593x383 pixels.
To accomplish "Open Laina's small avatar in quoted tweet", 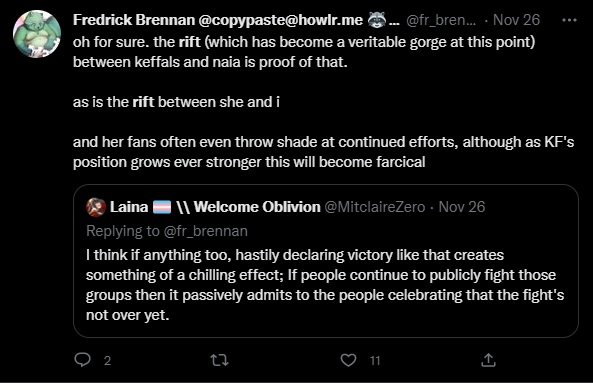I will [x=96, y=207].
